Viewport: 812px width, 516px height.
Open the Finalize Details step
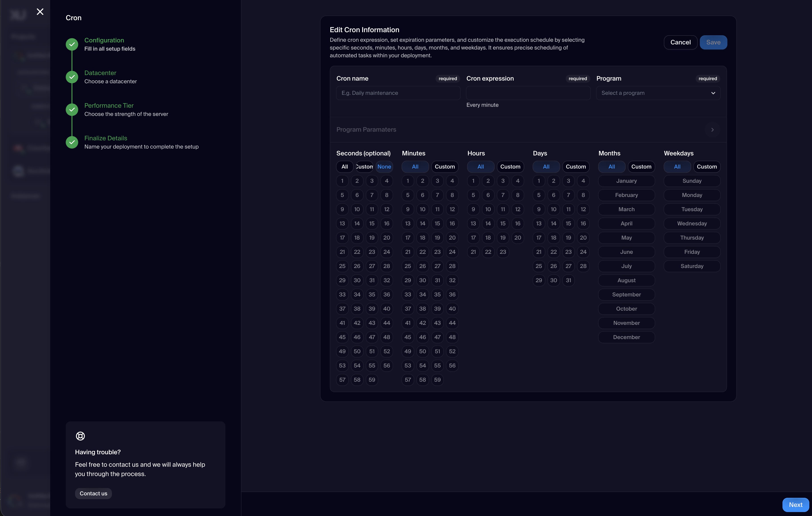tap(105, 138)
